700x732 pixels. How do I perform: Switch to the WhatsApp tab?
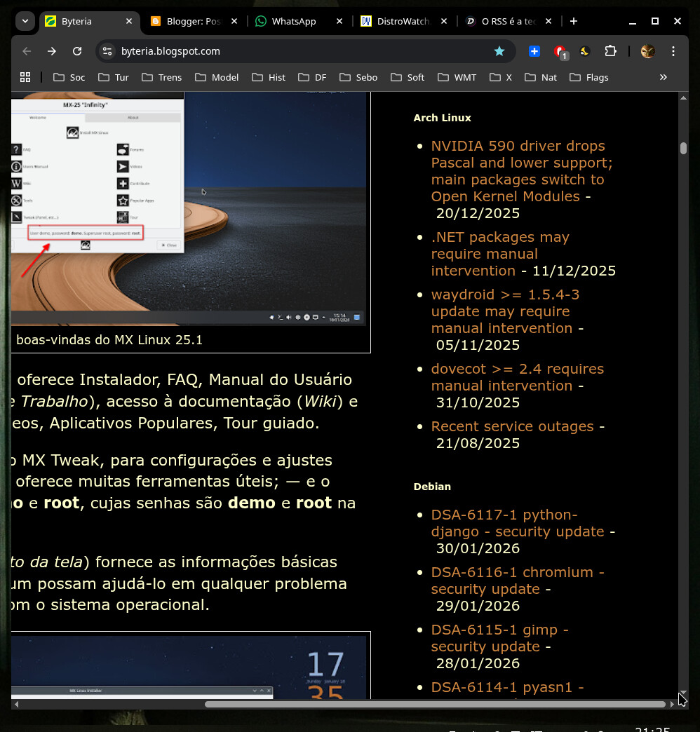pyautogui.click(x=293, y=21)
